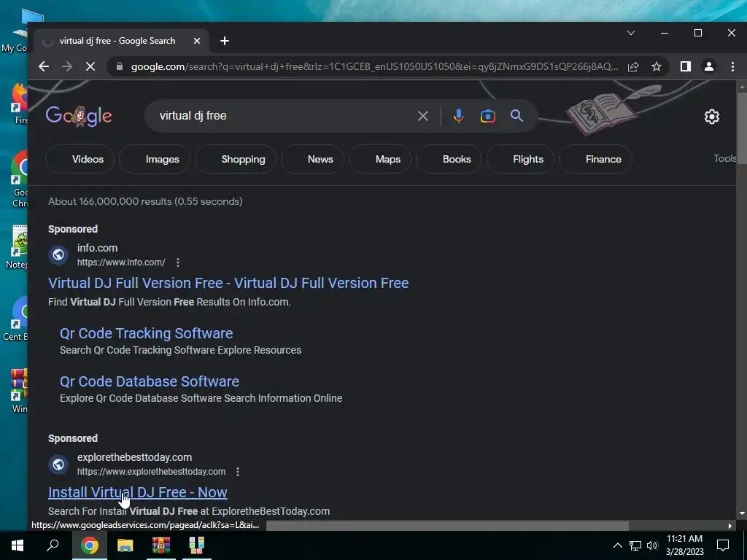Click the address bar URL
The height and width of the screenshot is (560, 747).
click(374, 66)
